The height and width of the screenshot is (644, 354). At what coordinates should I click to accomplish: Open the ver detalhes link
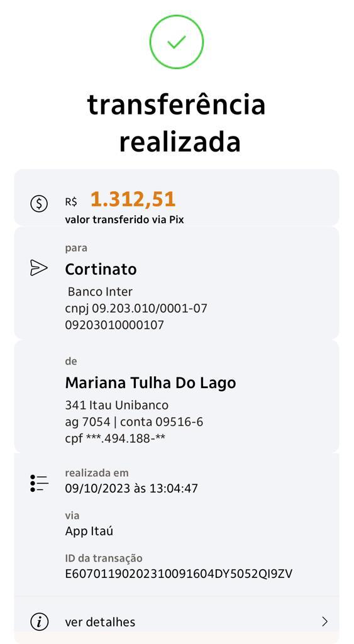click(100, 622)
